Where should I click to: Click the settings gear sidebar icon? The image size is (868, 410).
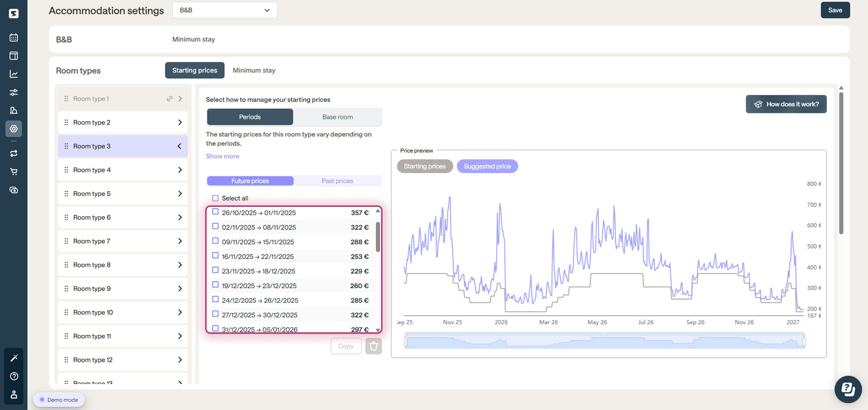pos(14,129)
